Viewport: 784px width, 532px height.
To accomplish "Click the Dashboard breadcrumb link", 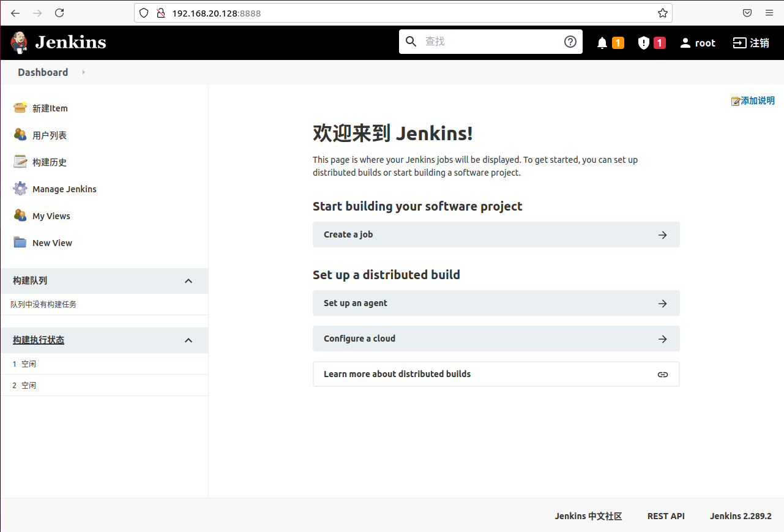I will pyautogui.click(x=43, y=72).
